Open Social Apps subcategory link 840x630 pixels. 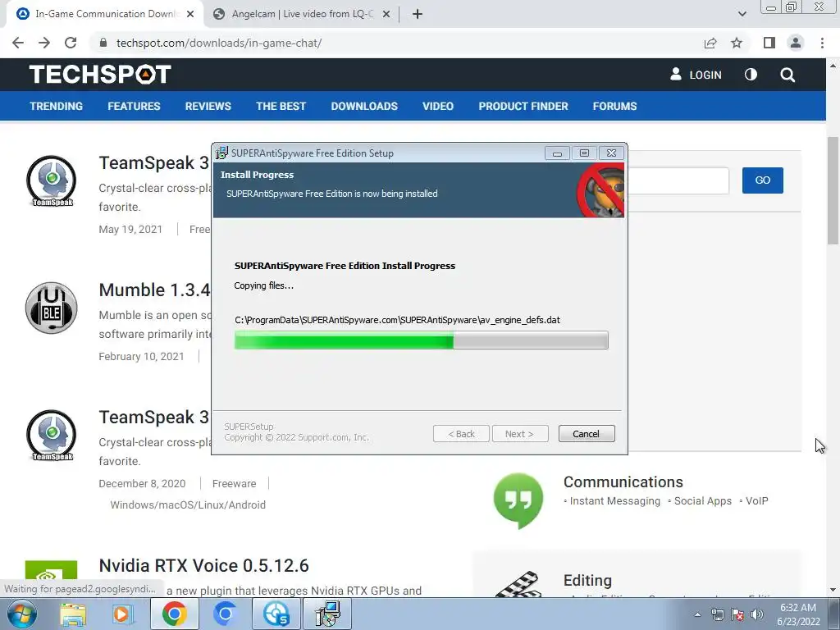(702, 501)
